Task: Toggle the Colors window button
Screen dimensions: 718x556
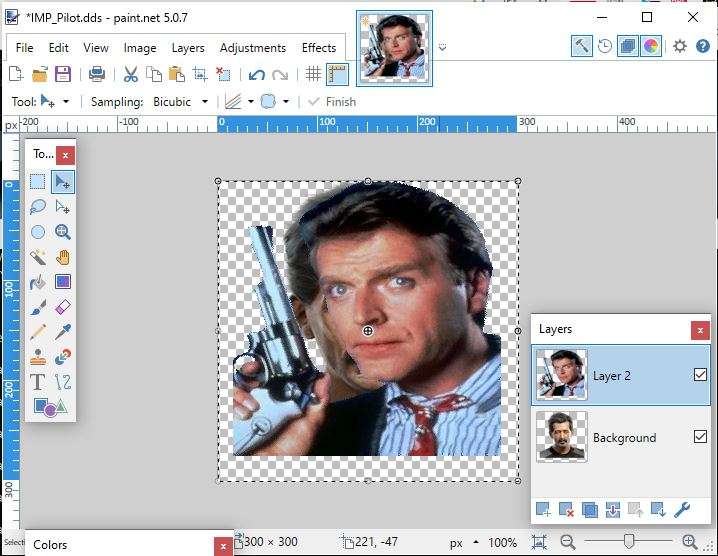Action: 651,46
